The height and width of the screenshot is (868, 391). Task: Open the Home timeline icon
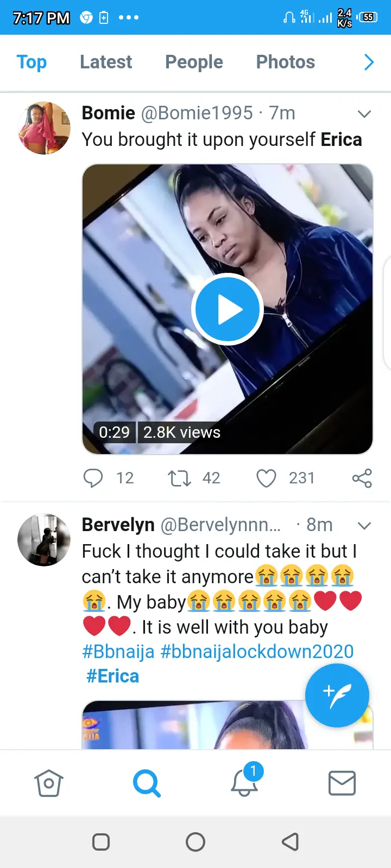(49, 783)
